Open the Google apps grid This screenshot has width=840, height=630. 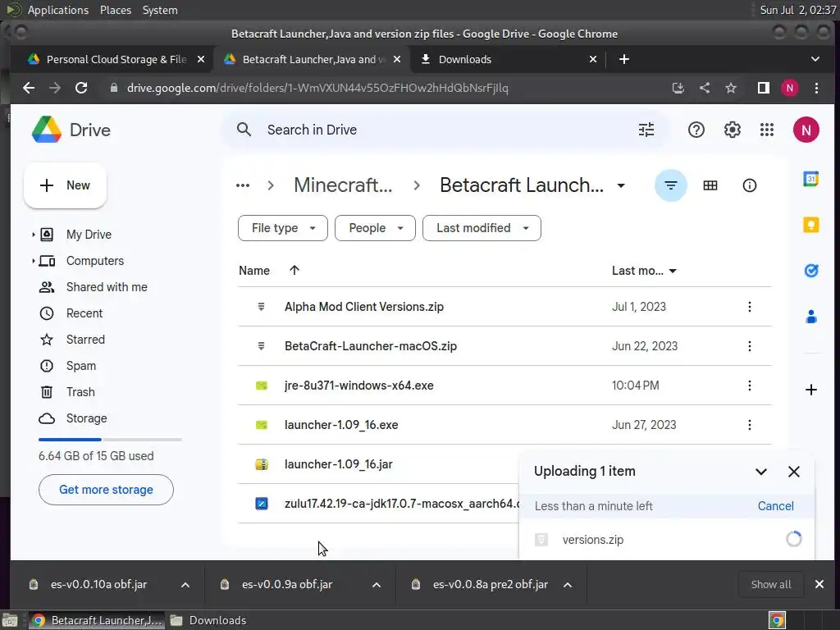[767, 130]
